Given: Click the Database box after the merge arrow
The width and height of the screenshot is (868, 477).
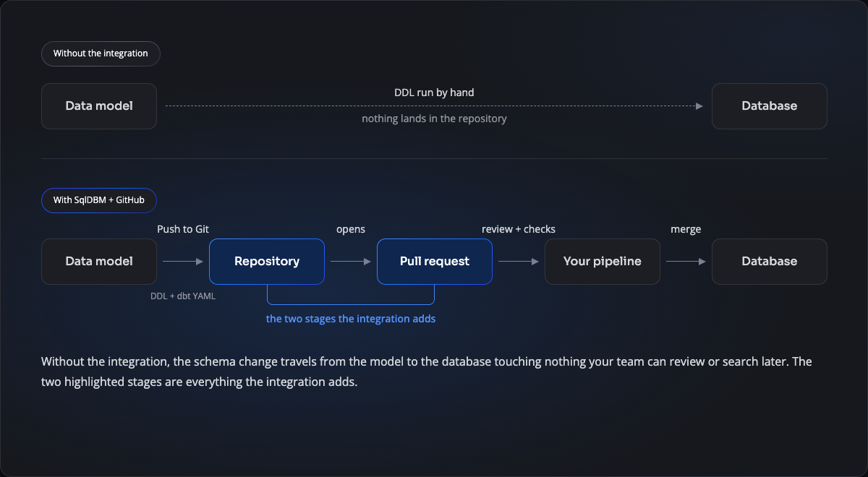Looking at the screenshot, I should click(x=770, y=262).
